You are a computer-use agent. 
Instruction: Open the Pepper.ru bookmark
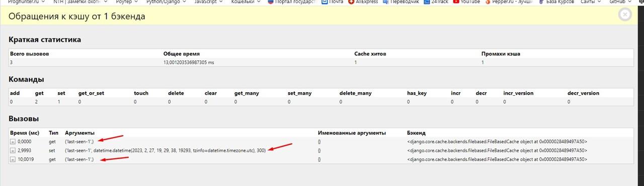click(x=509, y=2)
